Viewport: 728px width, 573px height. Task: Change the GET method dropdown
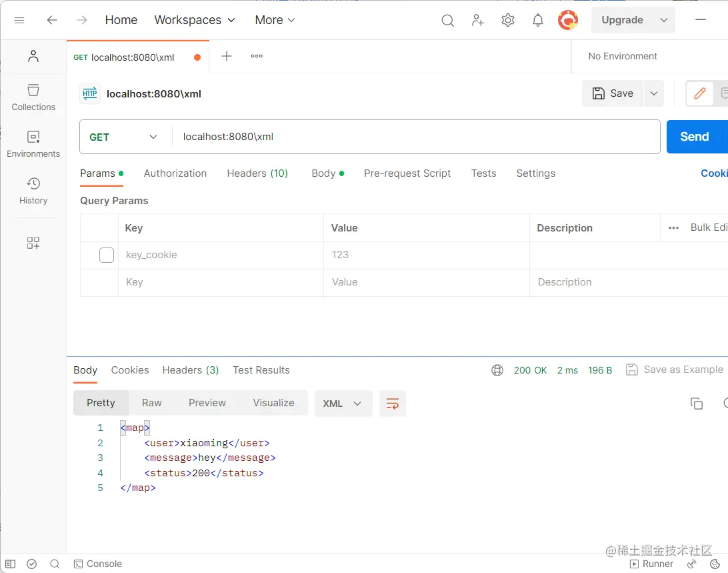coord(123,137)
